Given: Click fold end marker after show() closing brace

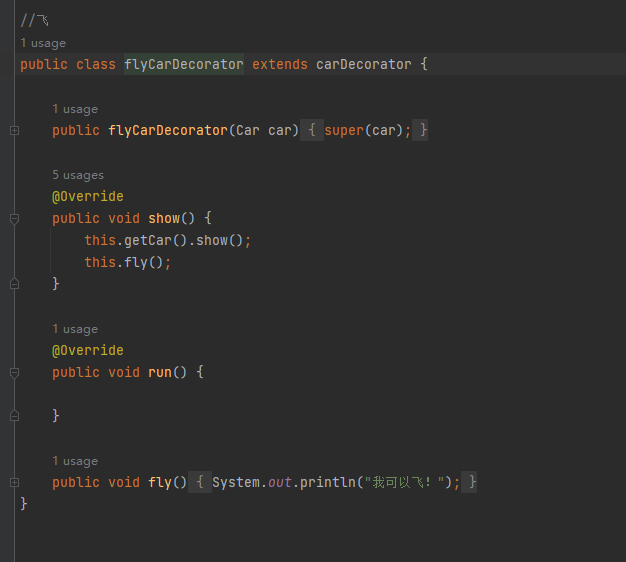Looking at the screenshot, I should [14, 284].
